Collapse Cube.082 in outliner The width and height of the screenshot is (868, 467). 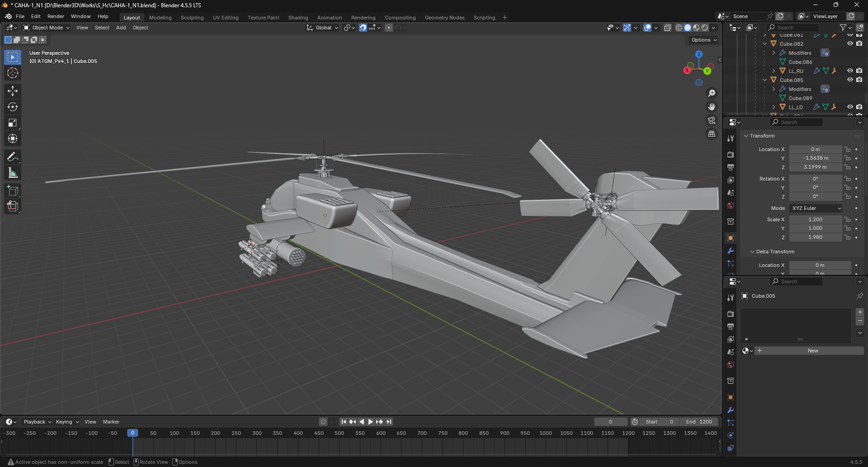(x=764, y=44)
